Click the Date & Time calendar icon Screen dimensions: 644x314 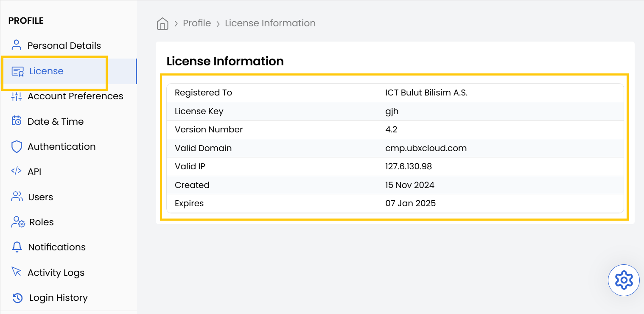point(16,121)
